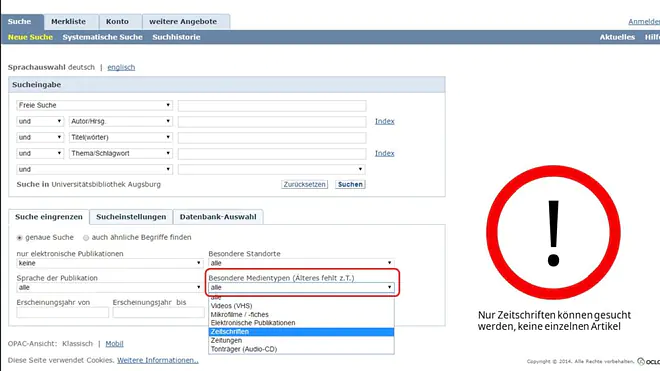The height and width of the screenshot is (371, 660).
Task: Open the wide 'und' dropdown in the last search row
Action: coord(94,169)
